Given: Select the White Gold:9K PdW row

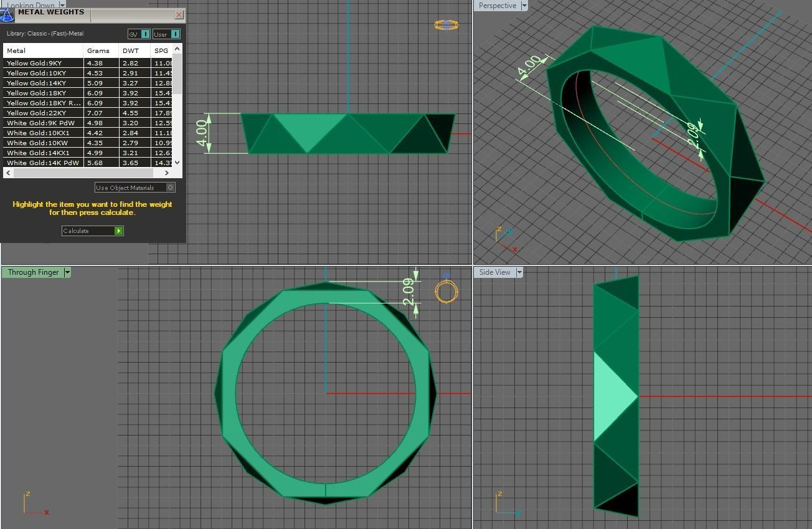Looking at the screenshot, I should (x=88, y=123).
